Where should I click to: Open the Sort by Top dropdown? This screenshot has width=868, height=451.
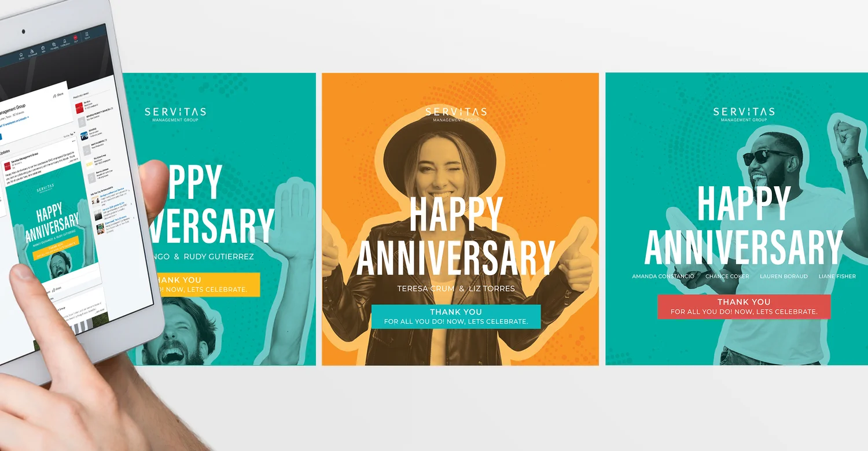click(x=69, y=135)
